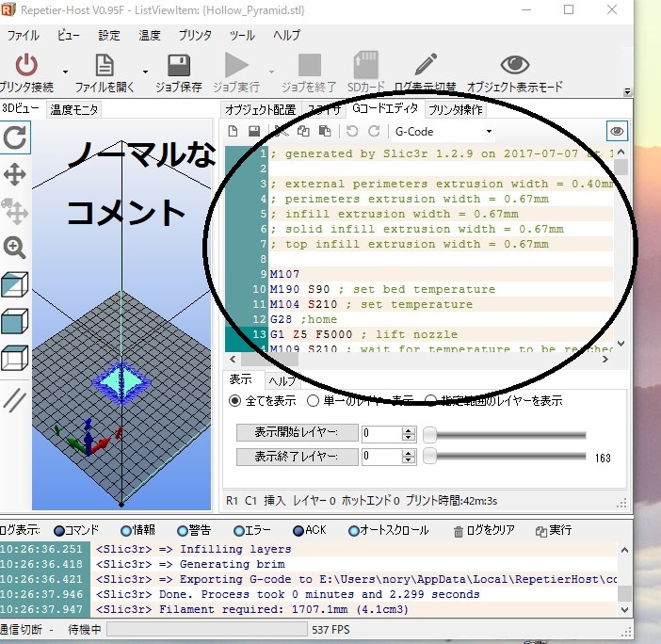
Task: Open the ファイル menu
Action: pos(23,35)
